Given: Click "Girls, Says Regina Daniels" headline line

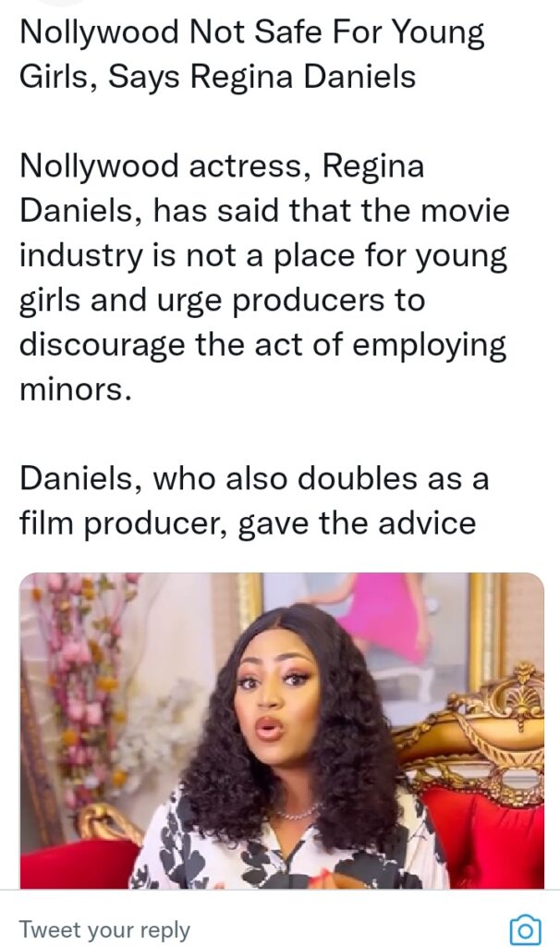Looking at the screenshot, I should point(218,78).
